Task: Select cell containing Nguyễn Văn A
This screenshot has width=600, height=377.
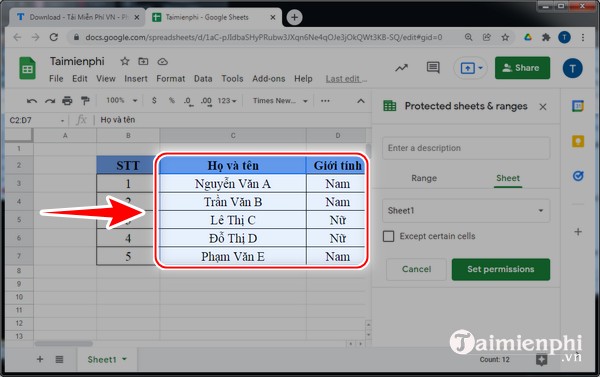Action: pyautogui.click(x=233, y=184)
